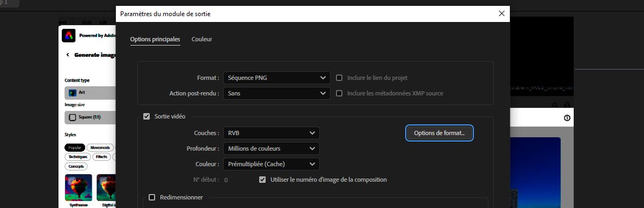Switch to Options principales tab
Viewport: 644px width, 208px height.
[x=155, y=39]
